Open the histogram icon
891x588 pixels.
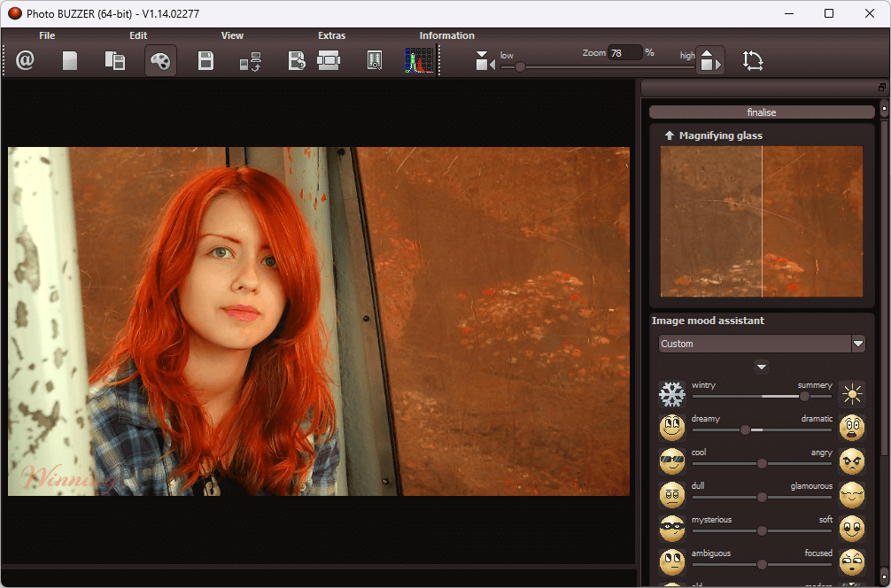pyautogui.click(x=419, y=60)
